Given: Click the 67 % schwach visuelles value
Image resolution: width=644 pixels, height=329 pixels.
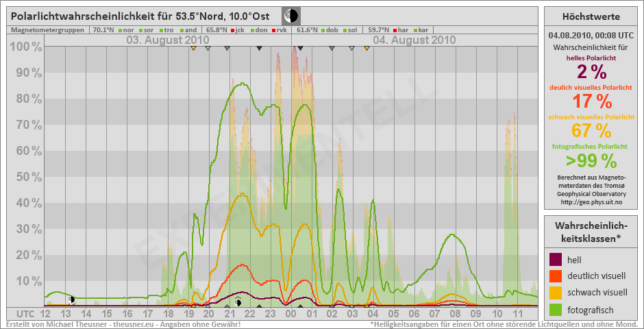Looking at the screenshot, I should (591, 130).
